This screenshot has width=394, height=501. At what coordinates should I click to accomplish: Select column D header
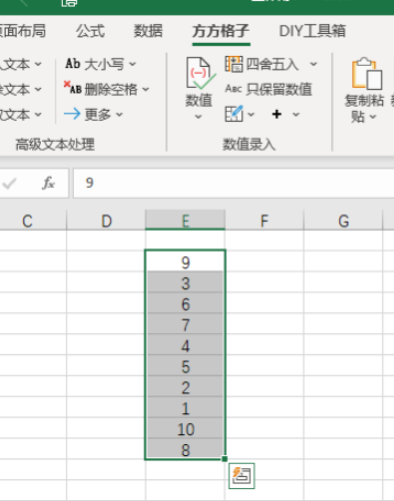(106, 220)
